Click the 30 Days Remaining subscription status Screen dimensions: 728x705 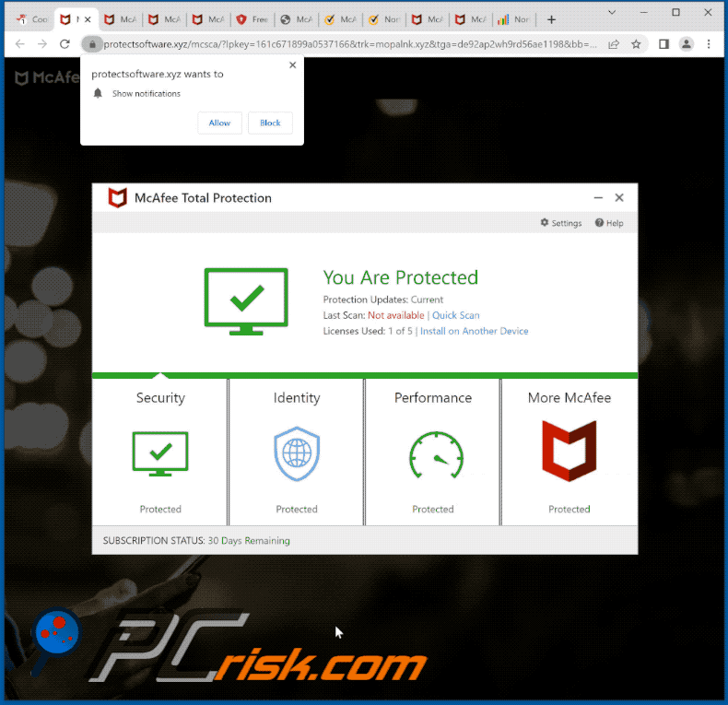pos(249,541)
